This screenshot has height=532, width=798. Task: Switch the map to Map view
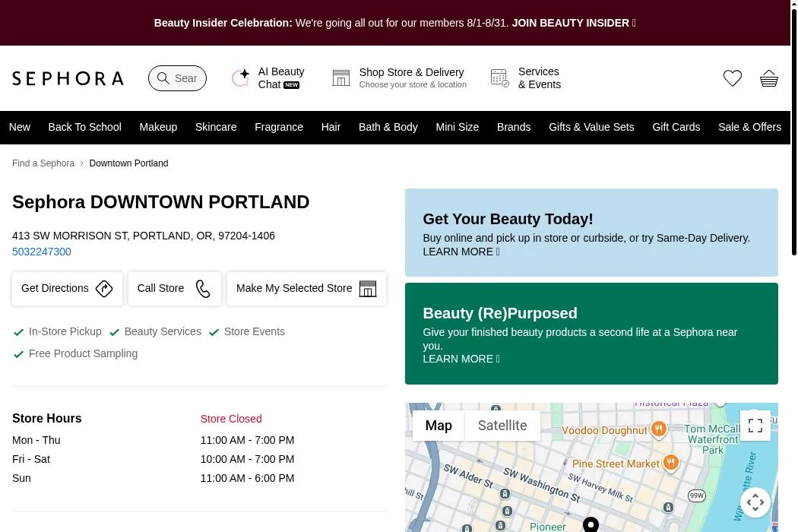click(439, 425)
